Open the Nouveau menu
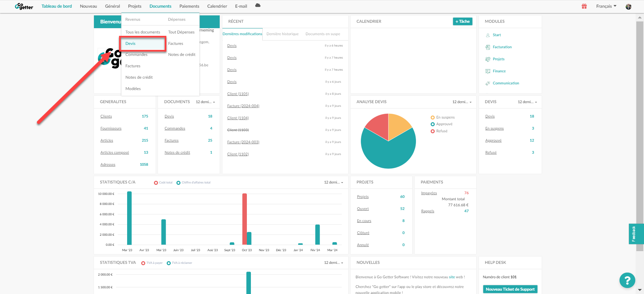Viewport: 644px width, 294px height. (89, 6)
